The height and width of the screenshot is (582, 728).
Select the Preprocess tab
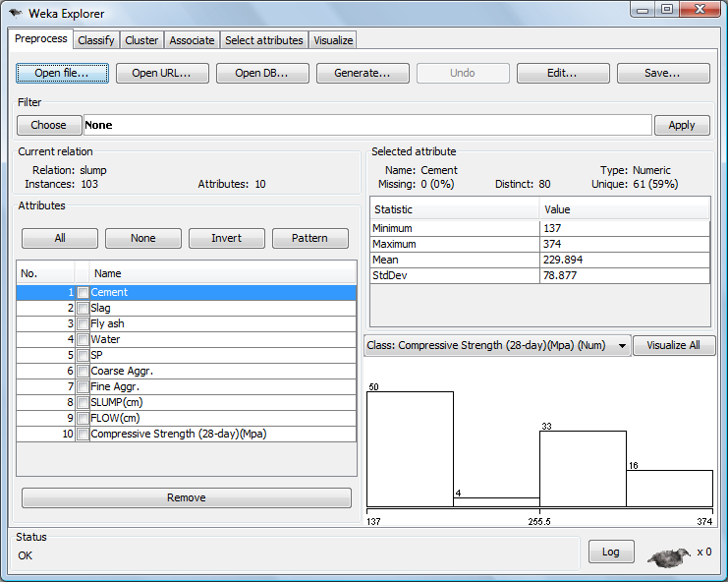[x=41, y=38]
